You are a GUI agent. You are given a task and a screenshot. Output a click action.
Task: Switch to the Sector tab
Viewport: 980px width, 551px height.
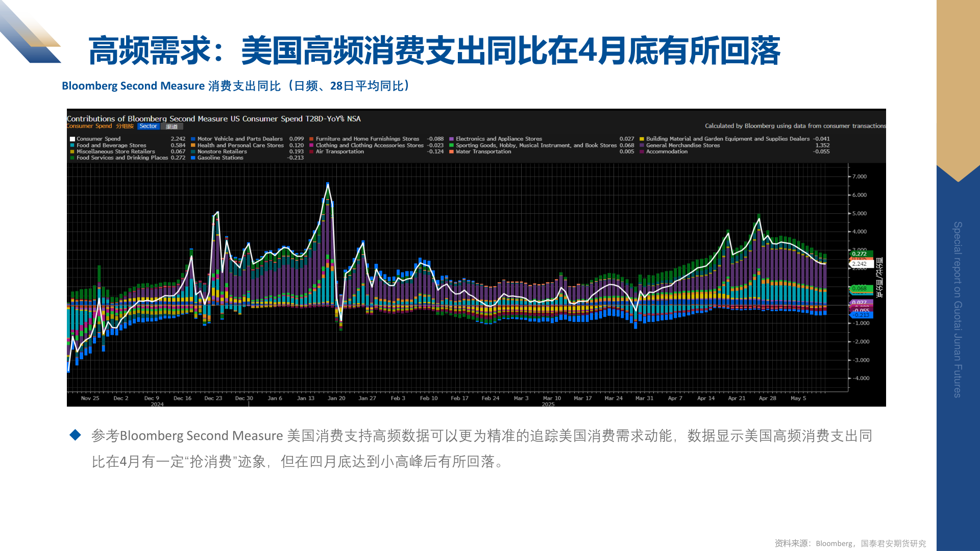[x=149, y=126]
